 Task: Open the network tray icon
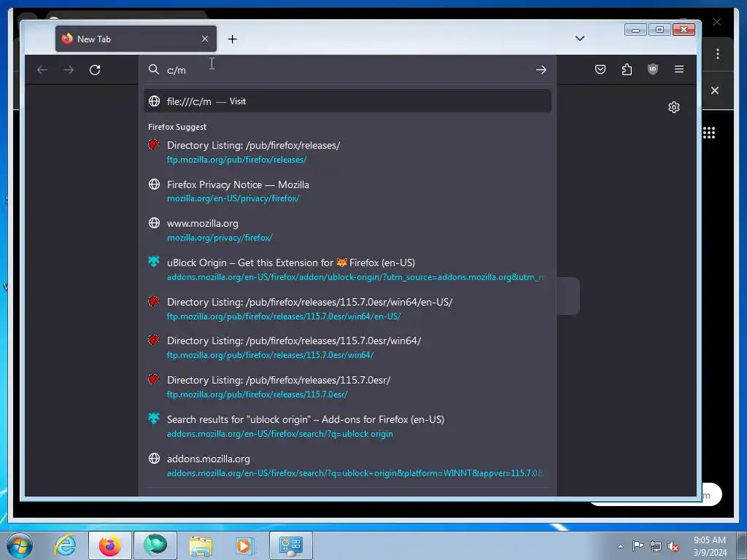coord(656,546)
